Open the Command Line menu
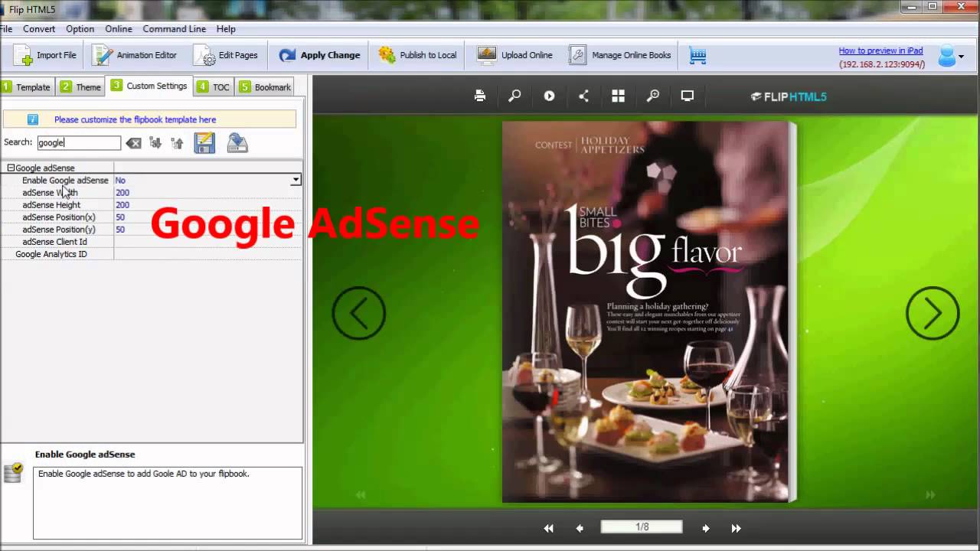 [x=174, y=29]
